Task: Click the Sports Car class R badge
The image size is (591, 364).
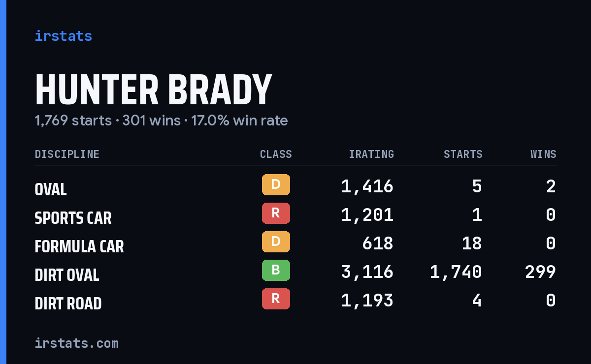Action: pyautogui.click(x=276, y=213)
